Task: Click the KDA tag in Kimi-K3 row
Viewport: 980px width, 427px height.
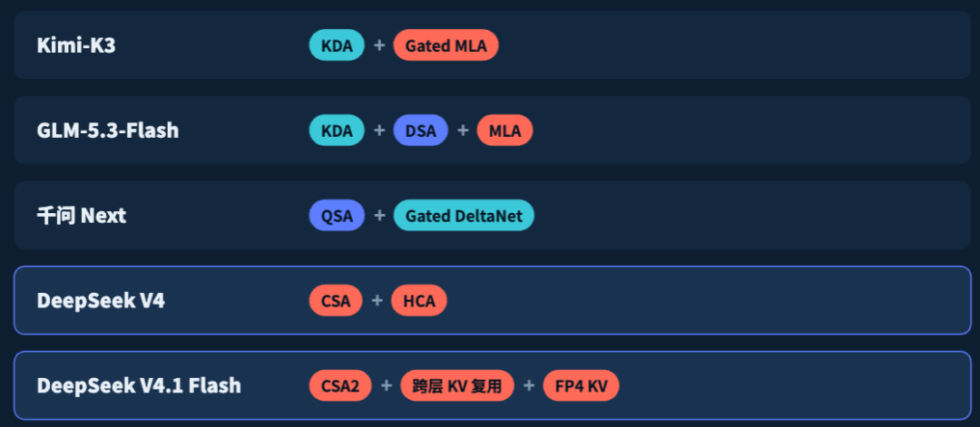Action: click(x=337, y=45)
